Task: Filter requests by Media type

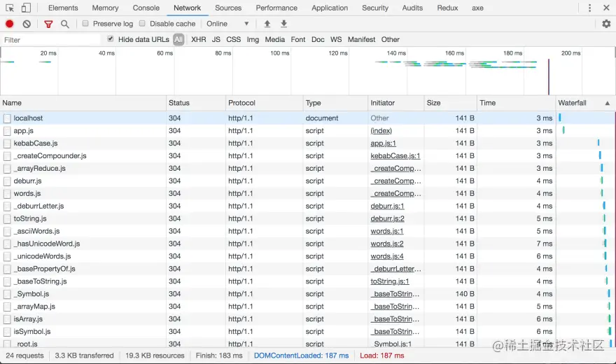Action: click(x=274, y=40)
